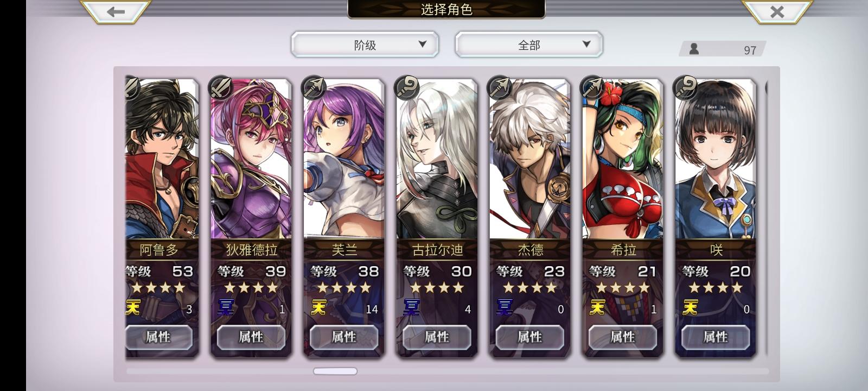This screenshot has height=391, width=868.
Task: Click the character count 97 indicator
Action: [722, 49]
